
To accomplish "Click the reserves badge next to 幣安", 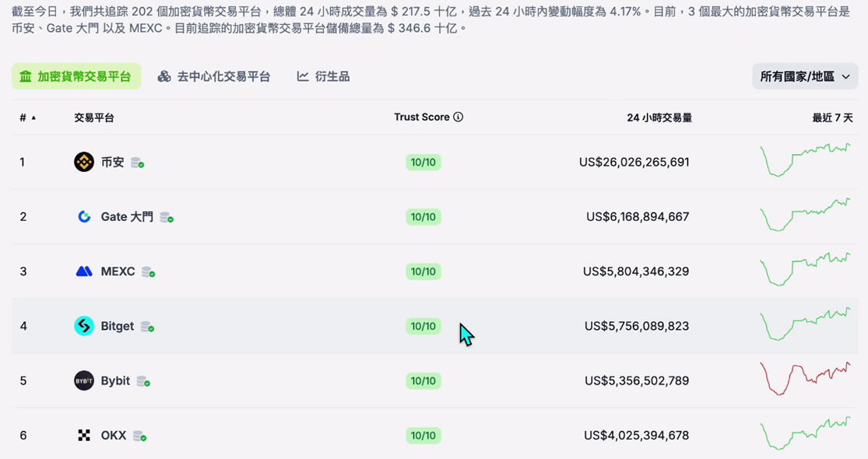I will pos(137,163).
